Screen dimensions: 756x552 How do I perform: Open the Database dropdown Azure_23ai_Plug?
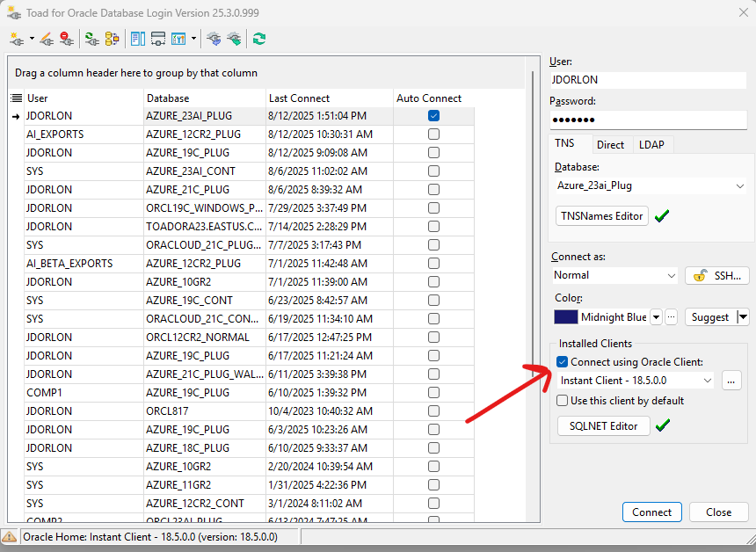pyautogui.click(x=740, y=186)
